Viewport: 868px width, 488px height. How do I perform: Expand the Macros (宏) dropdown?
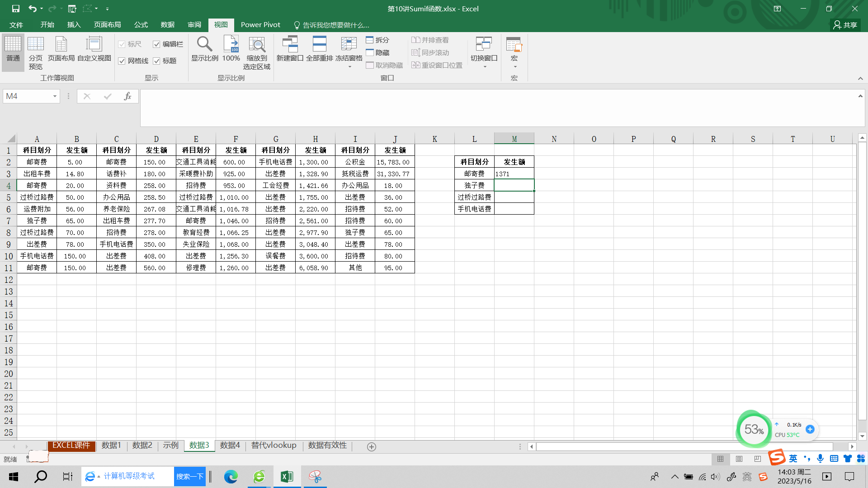point(514,66)
